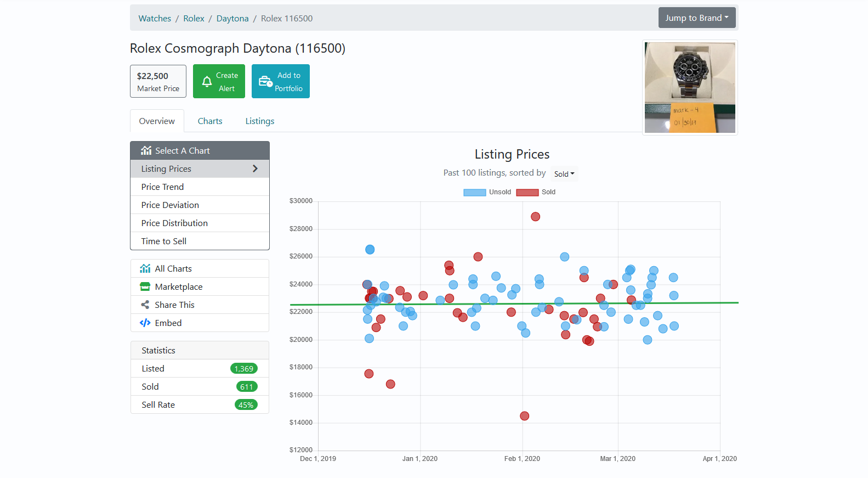Viewport: 868px width, 478px height.
Task: Select Price Distribution chart option
Action: point(200,223)
